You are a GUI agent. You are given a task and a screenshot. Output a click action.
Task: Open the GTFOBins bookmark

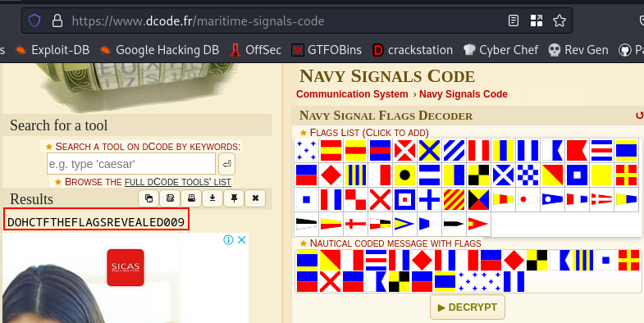point(327,50)
